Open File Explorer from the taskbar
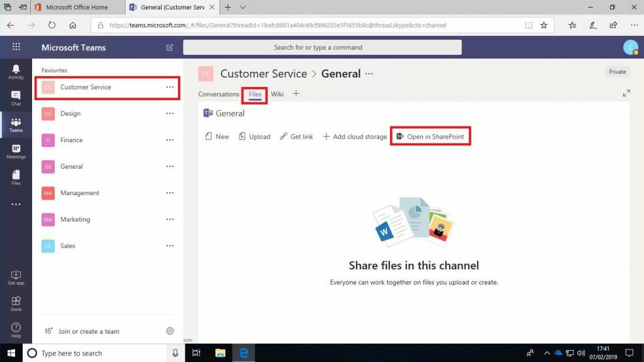Image resolution: width=644 pixels, height=362 pixels. point(220,353)
